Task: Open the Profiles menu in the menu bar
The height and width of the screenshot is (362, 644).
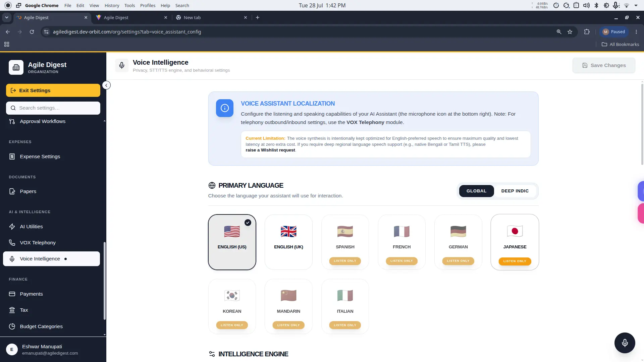Action: click(x=148, y=5)
